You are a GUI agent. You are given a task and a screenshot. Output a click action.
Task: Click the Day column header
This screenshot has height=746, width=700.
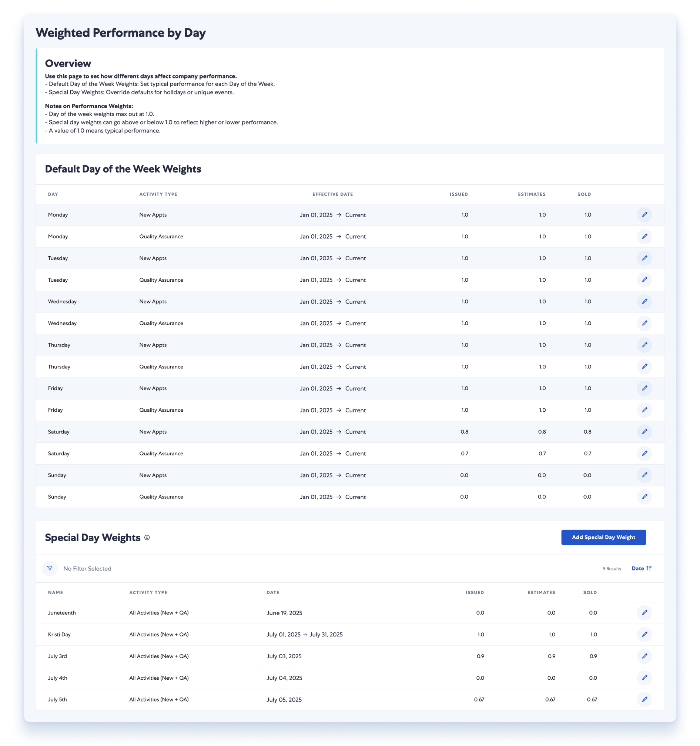tap(53, 194)
